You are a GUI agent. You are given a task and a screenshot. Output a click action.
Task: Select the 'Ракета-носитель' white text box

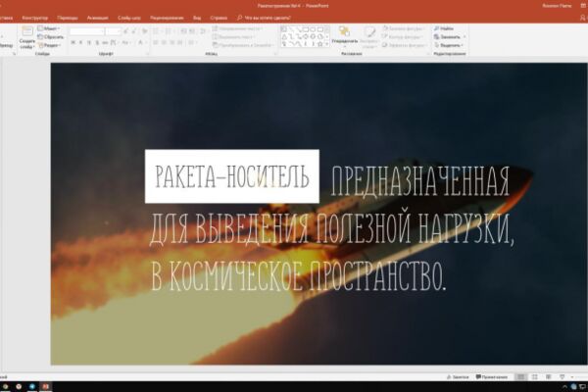pos(231,176)
